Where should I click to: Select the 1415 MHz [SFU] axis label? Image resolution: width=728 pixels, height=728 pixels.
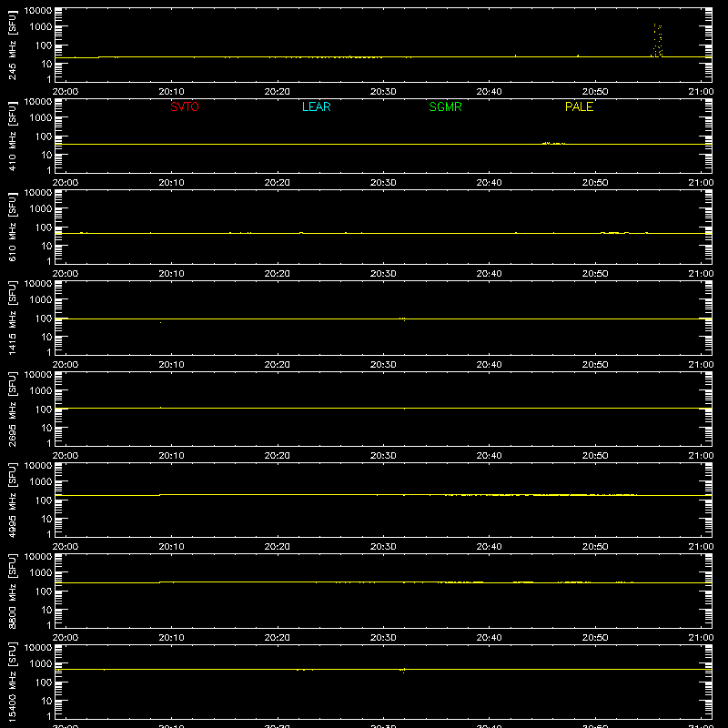tap(12, 318)
